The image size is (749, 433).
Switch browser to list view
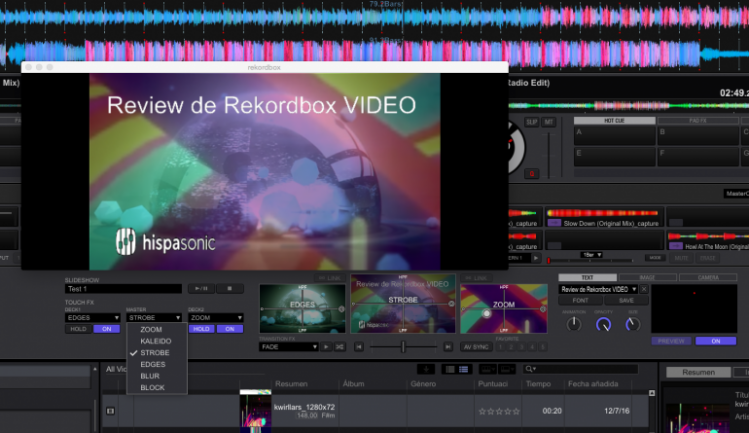click(463, 369)
